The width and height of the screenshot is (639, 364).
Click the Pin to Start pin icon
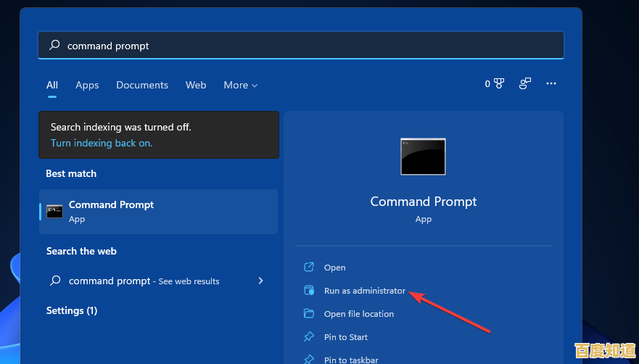(x=309, y=337)
